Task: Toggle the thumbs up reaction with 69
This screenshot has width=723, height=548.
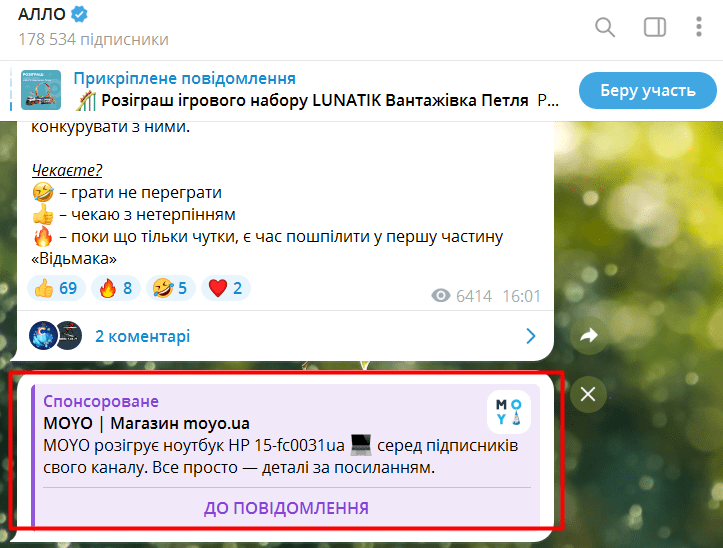Action: (x=56, y=288)
